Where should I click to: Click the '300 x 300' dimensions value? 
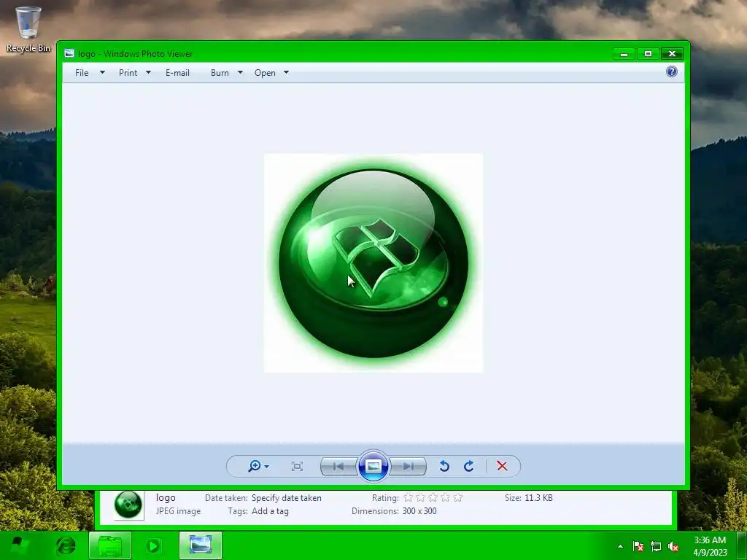click(x=419, y=511)
